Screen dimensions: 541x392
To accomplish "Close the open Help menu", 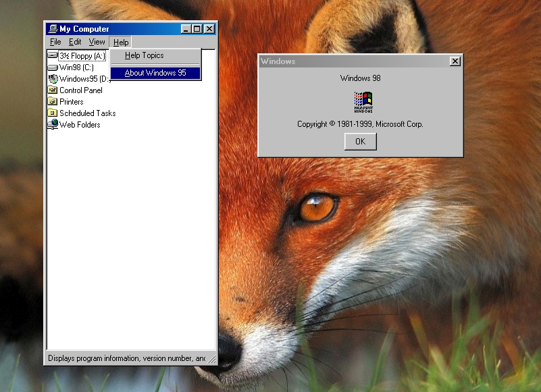I will 121,42.
